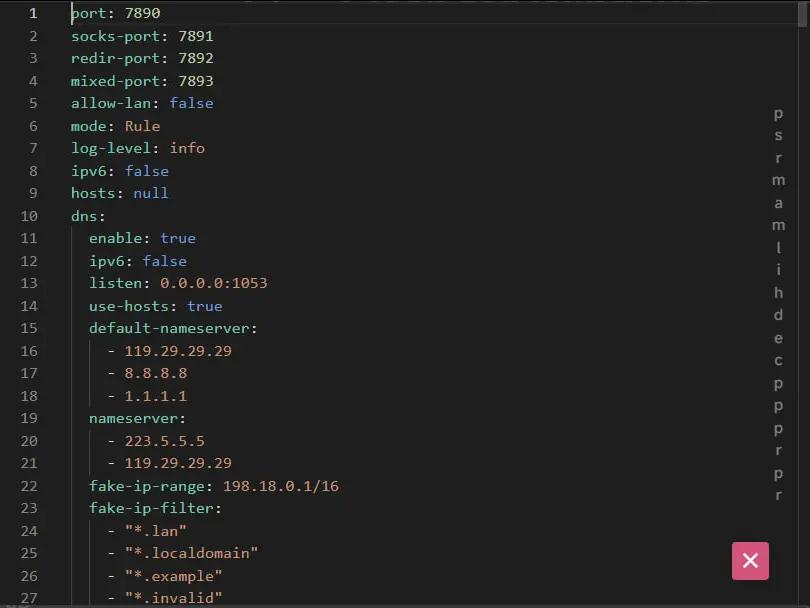Click the 'r' redir-port marker in the sidebar
810x608 pixels.
(778, 158)
